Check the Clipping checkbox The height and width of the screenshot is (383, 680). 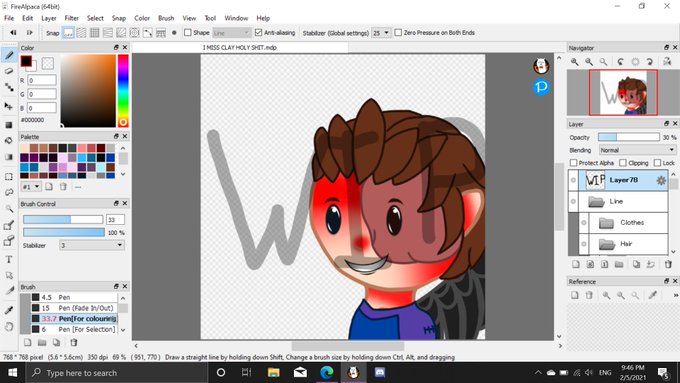(623, 163)
